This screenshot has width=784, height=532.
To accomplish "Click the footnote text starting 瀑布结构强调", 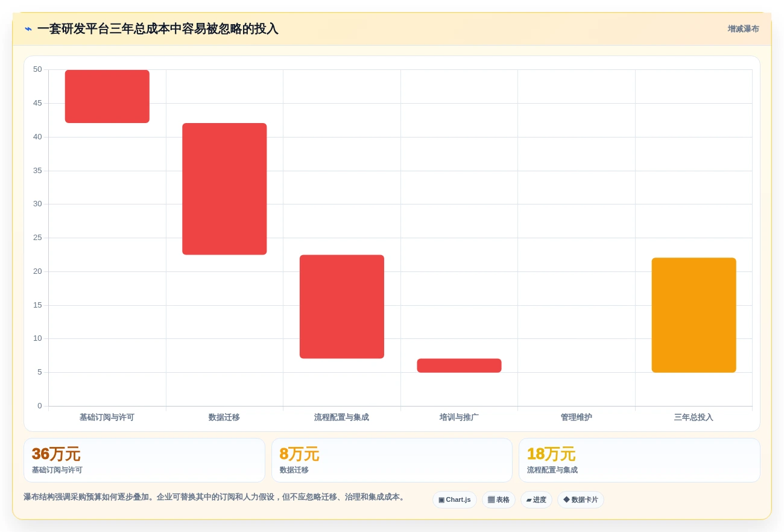I will [214, 497].
